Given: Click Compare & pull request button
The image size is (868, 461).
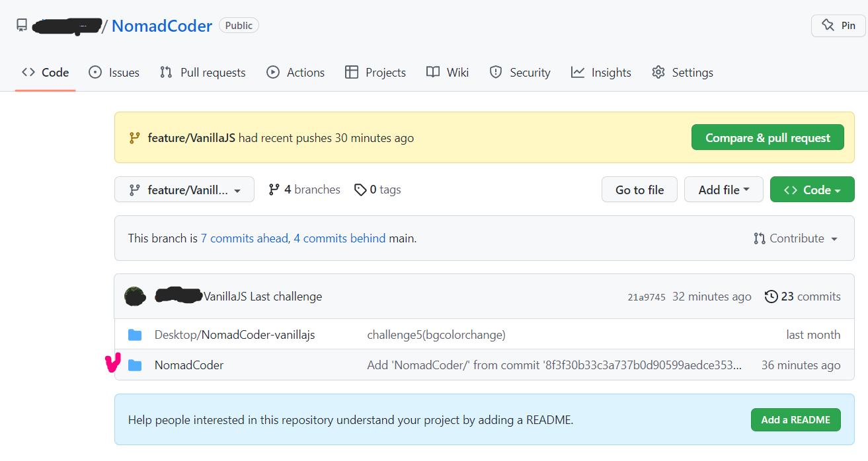Looking at the screenshot, I should coord(768,137).
